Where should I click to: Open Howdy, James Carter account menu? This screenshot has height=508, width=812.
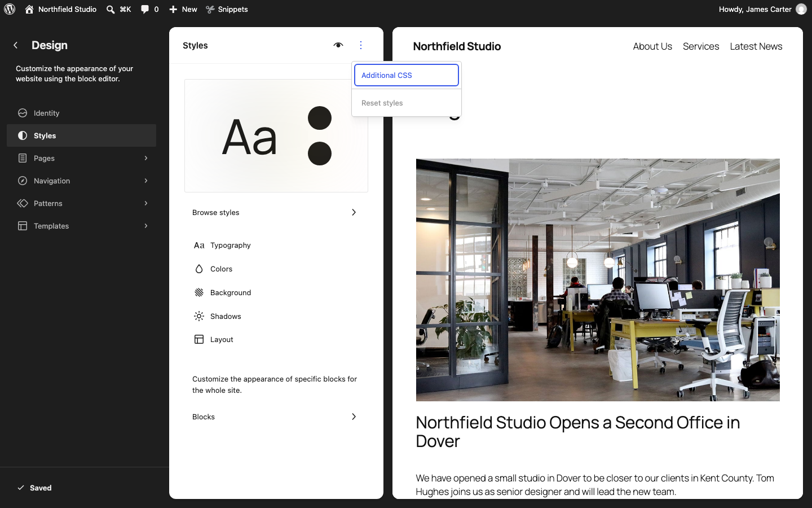[762, 9]
